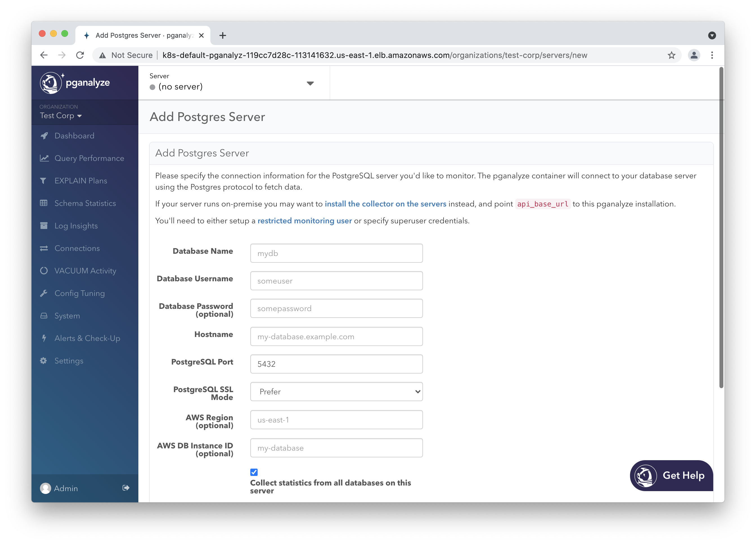Click the Schema Statistics table icon
This screenshot has width=756, height=544.
[x=44, y=203]
